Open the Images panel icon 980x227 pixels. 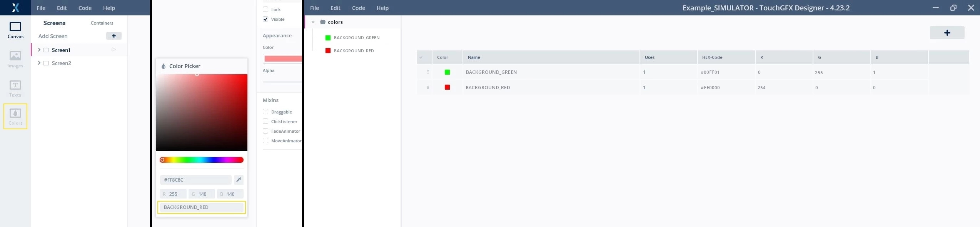pos(15,59)
